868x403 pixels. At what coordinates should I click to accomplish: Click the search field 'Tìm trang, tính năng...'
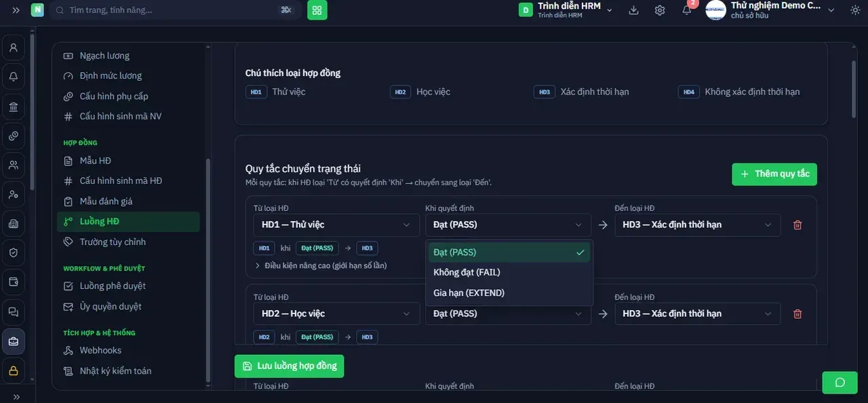[x=176, y=10]
